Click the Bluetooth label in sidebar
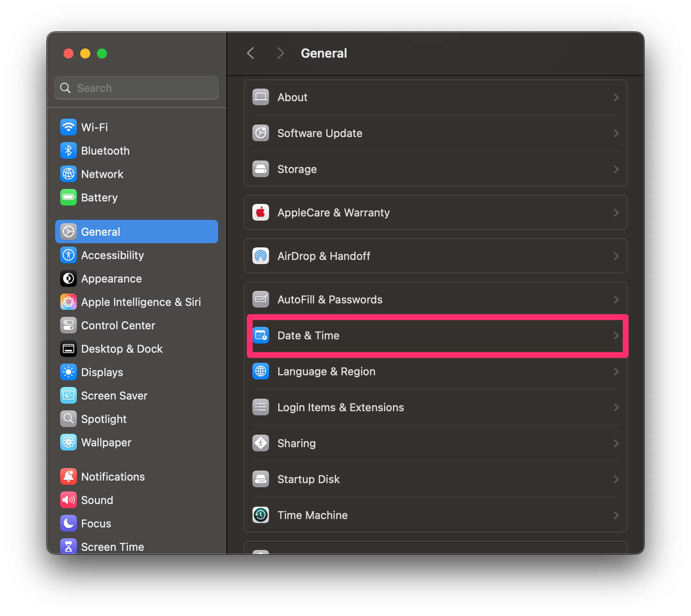 tap(105, 151)
